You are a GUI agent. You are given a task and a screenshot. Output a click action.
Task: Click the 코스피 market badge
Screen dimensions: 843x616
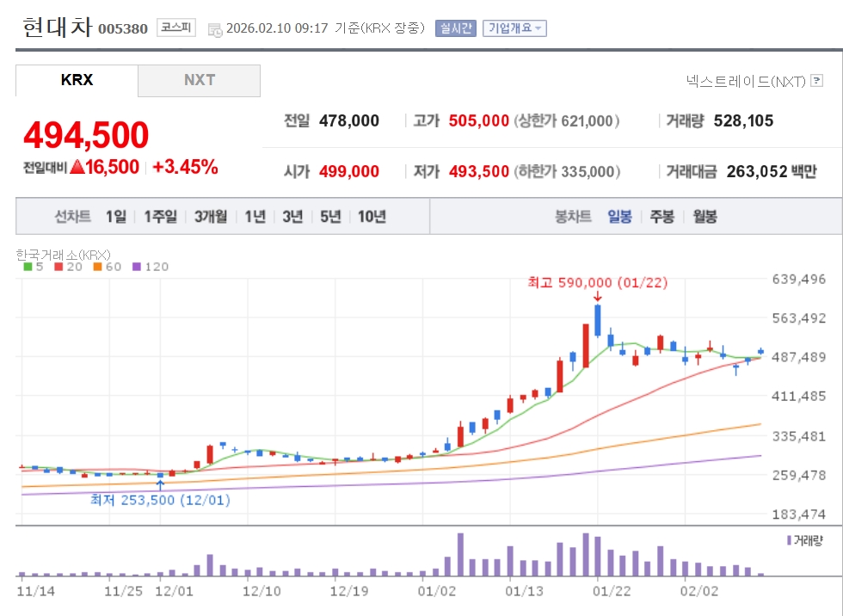click(x=177, y=28)
